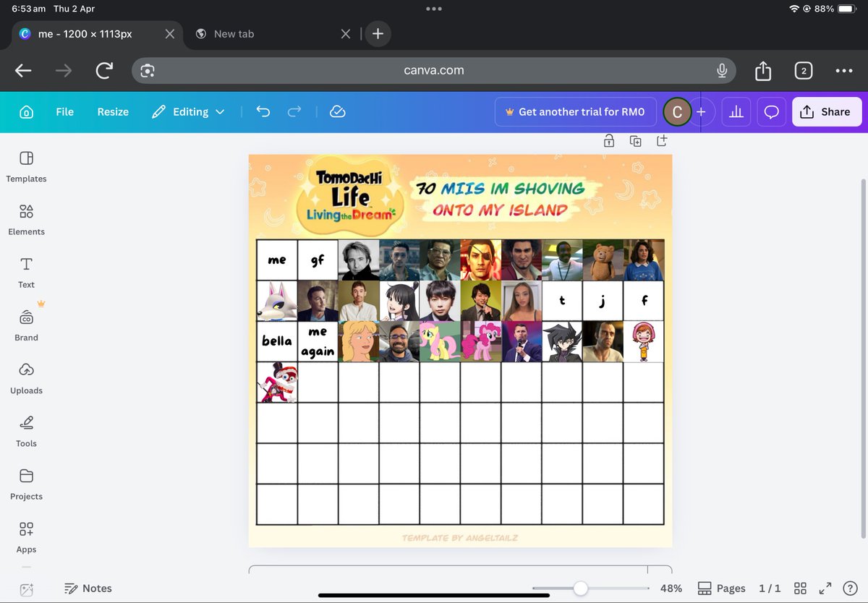Open the help question mark
This screenshot has width=868, height=603.
pyautogui.click(x=849, y=589)
